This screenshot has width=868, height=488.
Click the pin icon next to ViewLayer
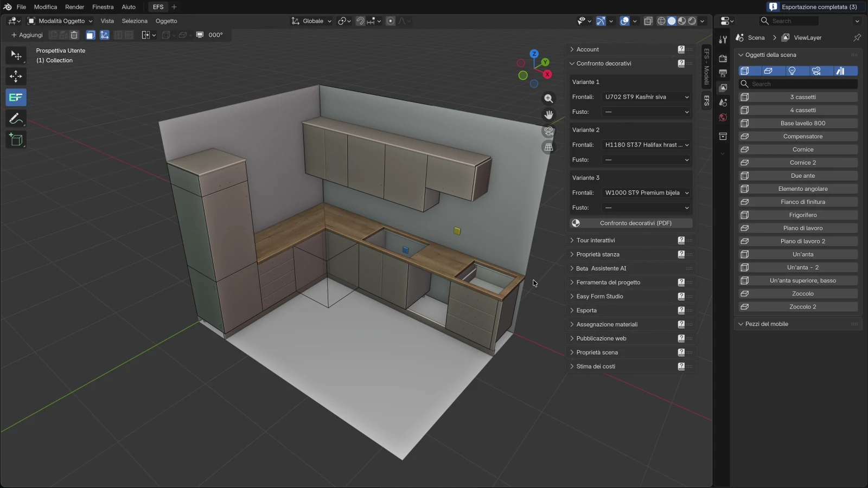[857, 37]
